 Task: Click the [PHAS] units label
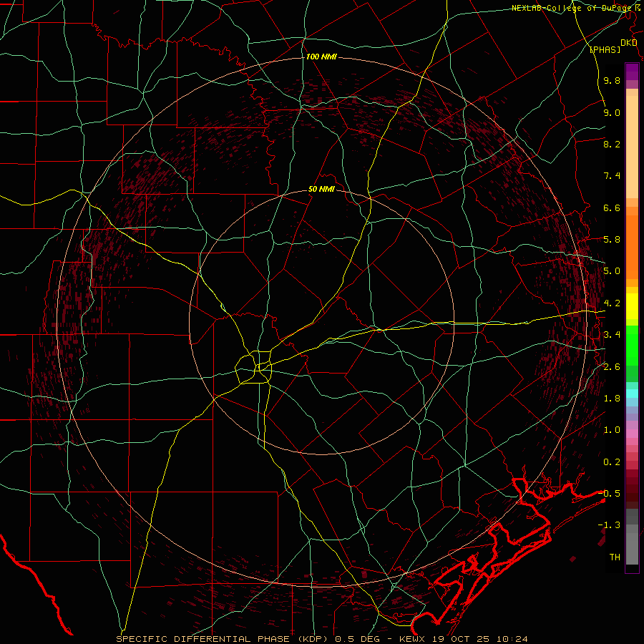click(605, 49)
